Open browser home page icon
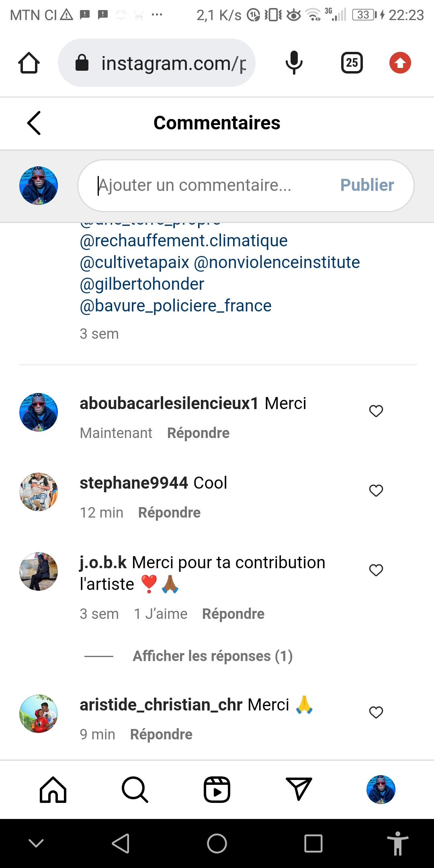This screenshot has height=868, width=434. [29, 63]
